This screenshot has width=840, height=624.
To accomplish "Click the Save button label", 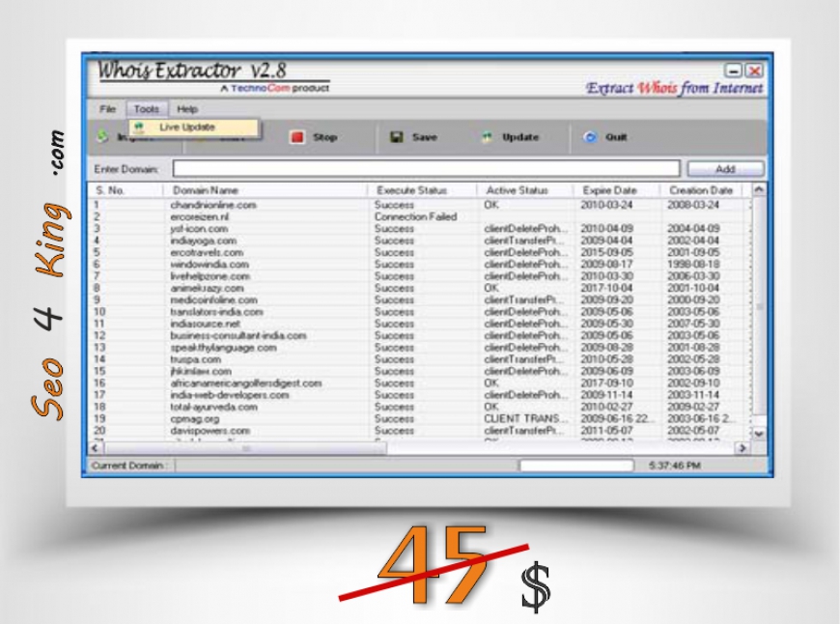I will coord(424,137).
